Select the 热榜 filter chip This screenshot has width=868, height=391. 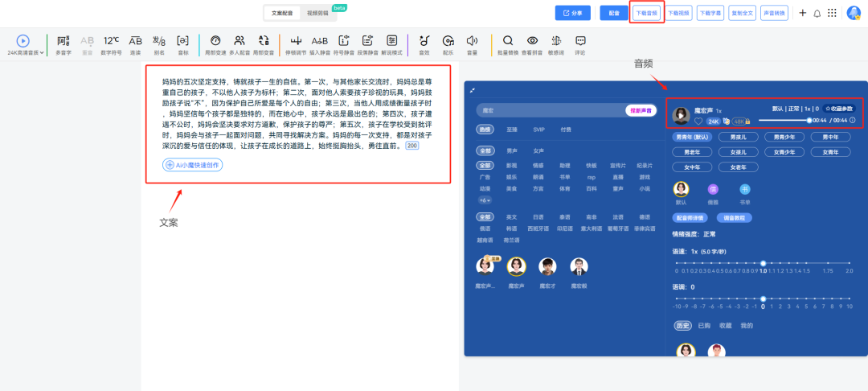(x=485, y=130)
